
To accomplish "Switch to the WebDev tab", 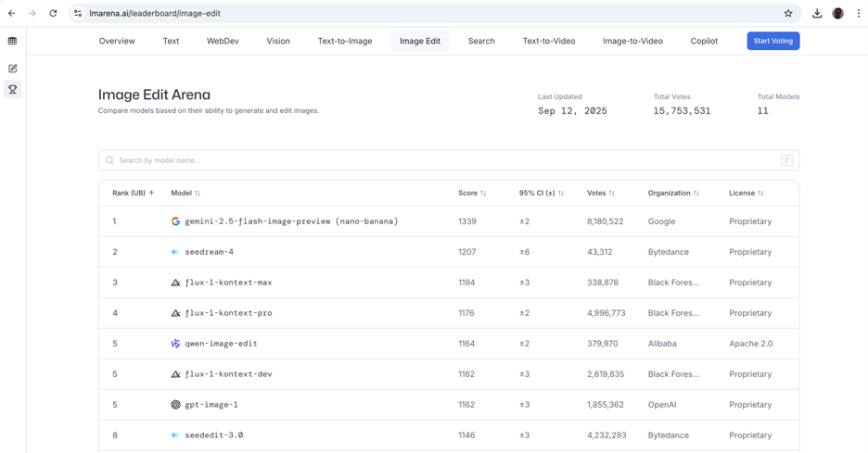I will coord(223,41).
